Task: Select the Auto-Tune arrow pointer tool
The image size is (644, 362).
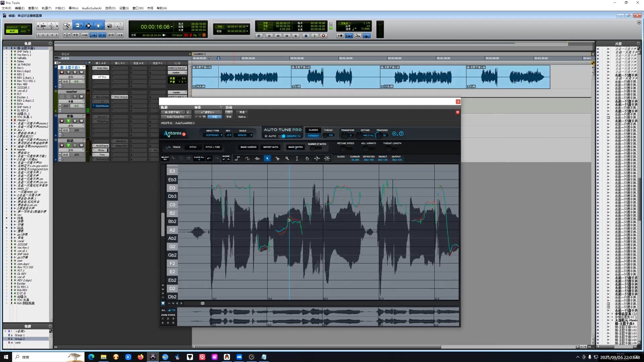Action: click(x=267, y=159)
